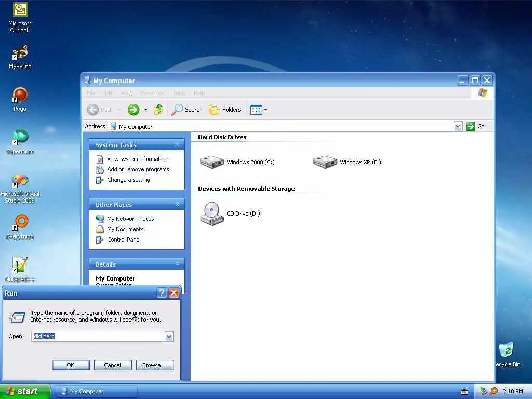Open My Network Places link
Screen dimensions: 532x399
130,219
